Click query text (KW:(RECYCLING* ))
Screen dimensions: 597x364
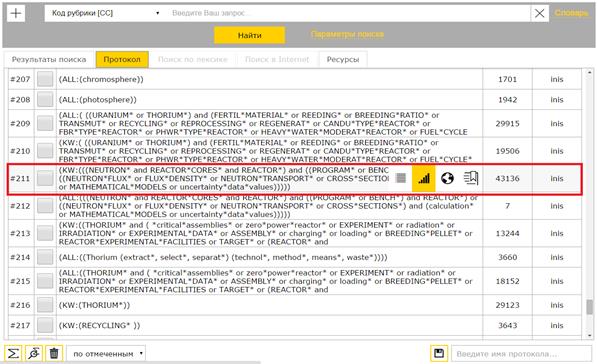[99, 325]
